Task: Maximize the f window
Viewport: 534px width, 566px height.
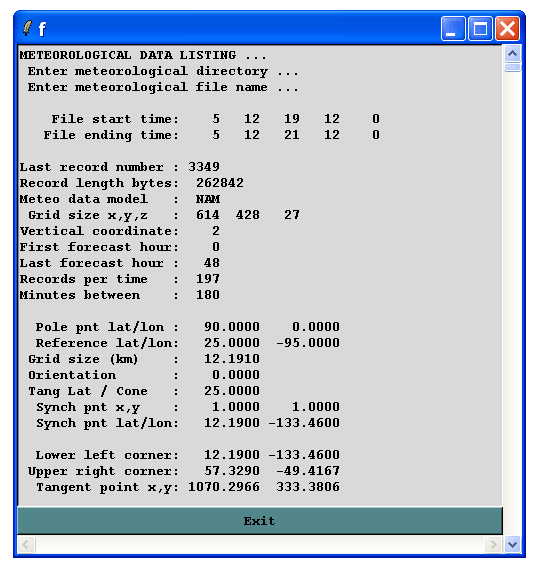Action: [x=480, y=28]
